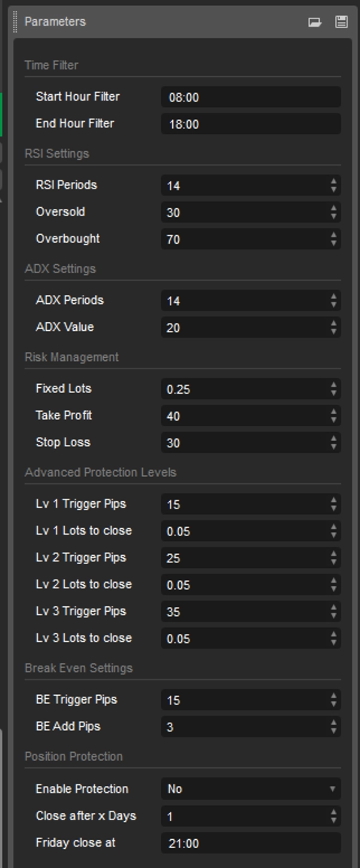Step up Lv 1 Trigger Pips
360x868 pixels.
pyautogui.click(x=334, y=501)
